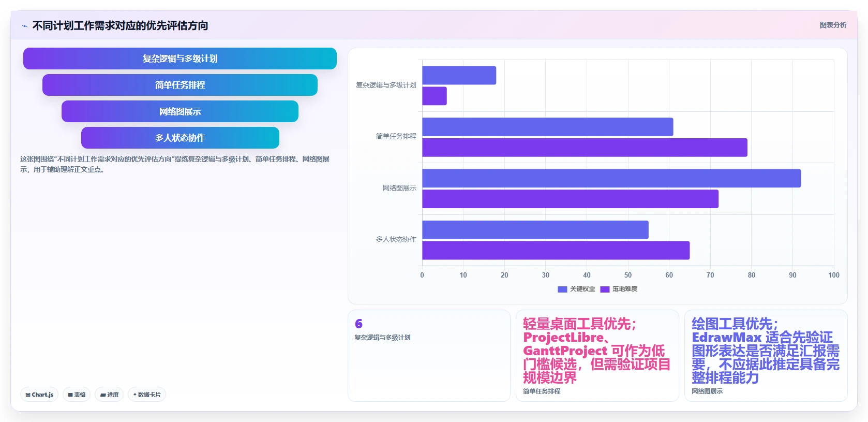Toggle the 落地难度 legend color box
Viewport: 868px width, 422px height.
pos(605,289)
